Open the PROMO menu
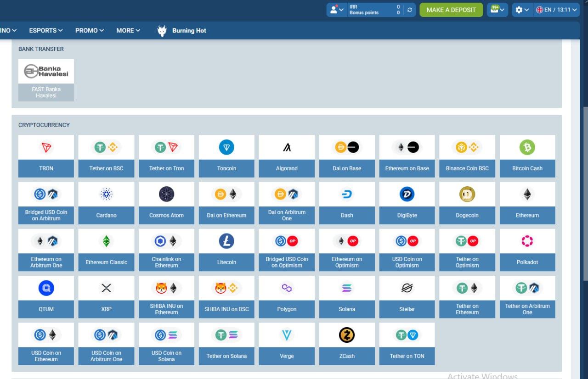Screen dimensions: 588x379 pyautogui.click(x=90, y=30)
